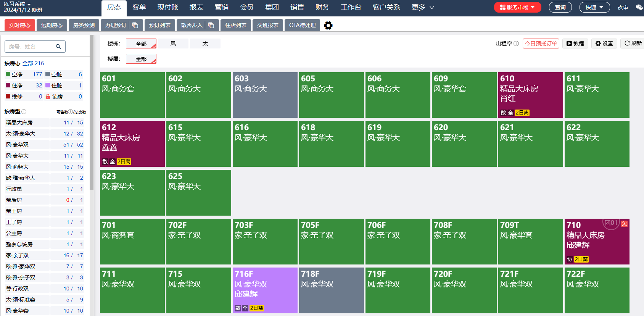Screen dimensions: 644x316
Task: Click the 刷新 refresh button
Action: (x=633, y=43)
